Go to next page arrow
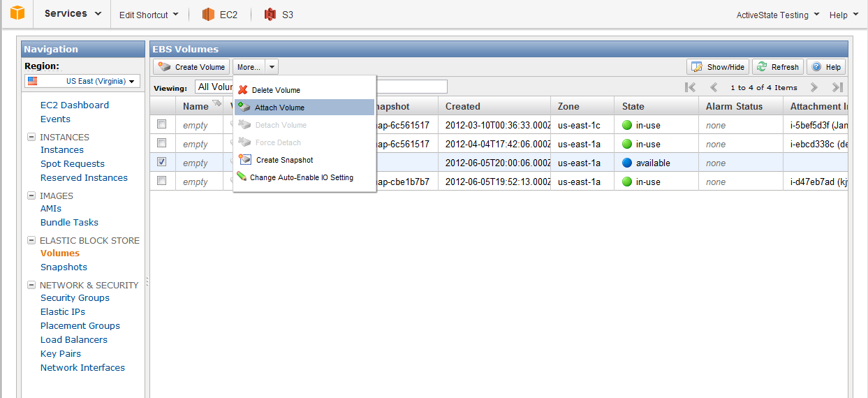The height and width of the screenshot is (398, 868). tap(814, 87)
